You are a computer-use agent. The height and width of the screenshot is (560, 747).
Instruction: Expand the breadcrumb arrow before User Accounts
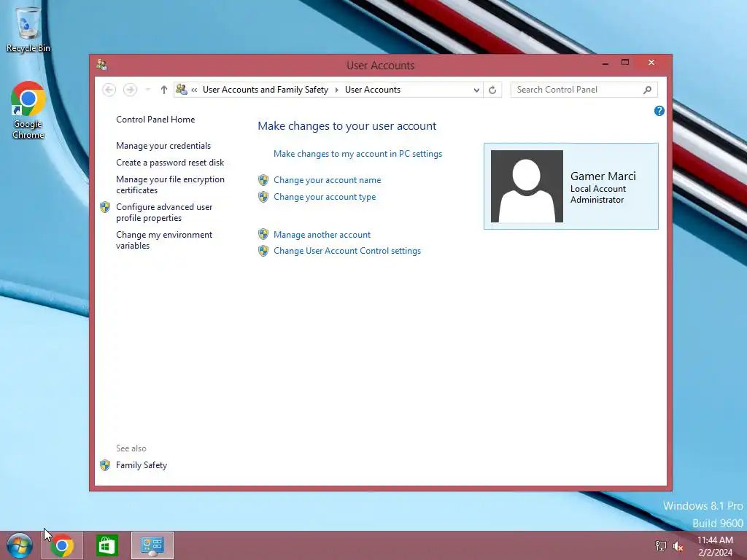[x=336, y=90]
